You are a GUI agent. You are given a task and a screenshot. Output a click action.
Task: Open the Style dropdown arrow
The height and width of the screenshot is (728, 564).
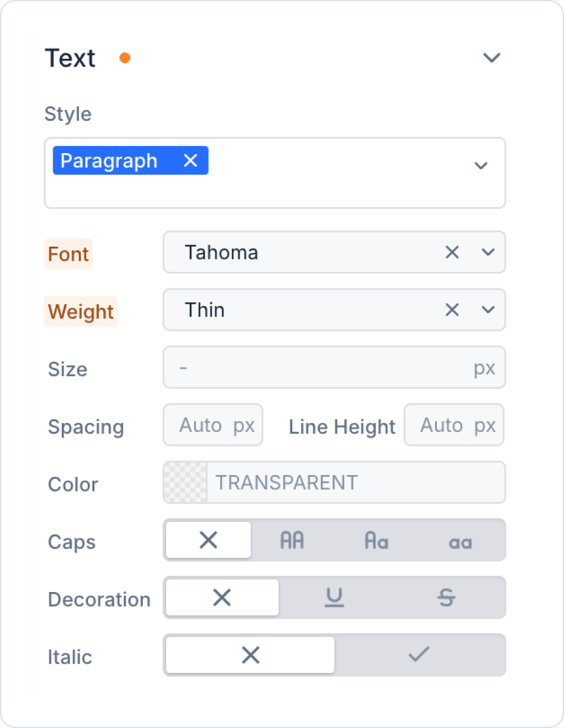tap(481, 165)
